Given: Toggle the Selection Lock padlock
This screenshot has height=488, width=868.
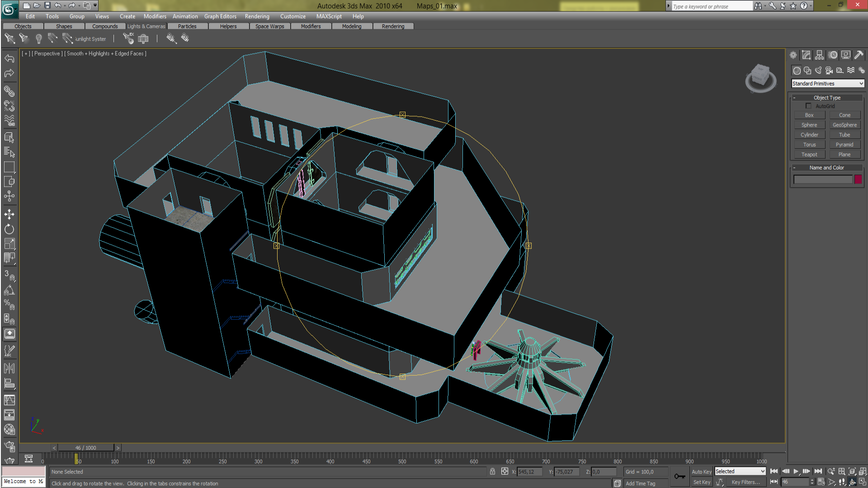Looking at the screenshot, I should [x=492, y=472].
